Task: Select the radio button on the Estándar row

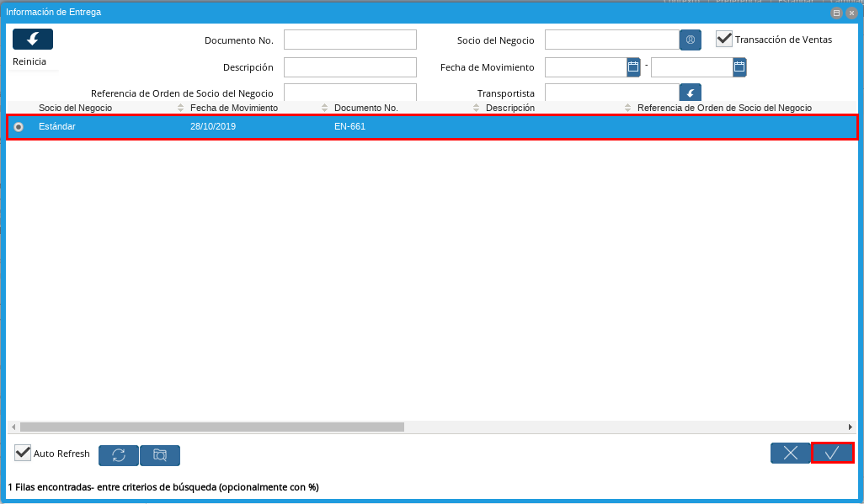Action: 19,127
